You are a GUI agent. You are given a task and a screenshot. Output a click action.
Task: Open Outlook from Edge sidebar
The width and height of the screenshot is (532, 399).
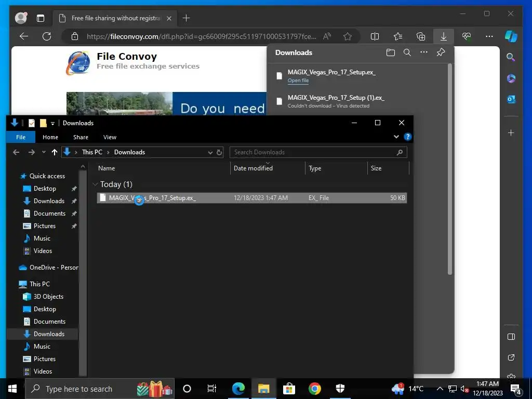511,99
